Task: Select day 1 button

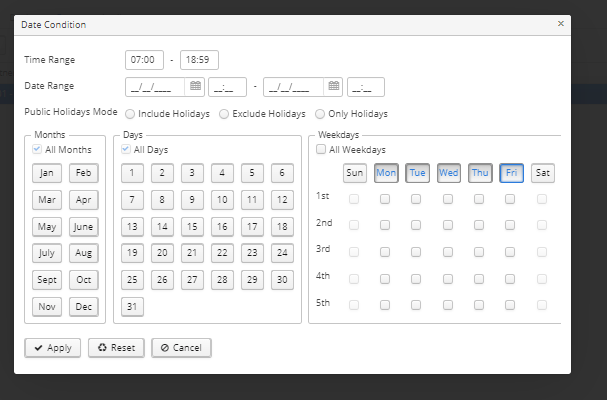Action: tap(132, 173)
